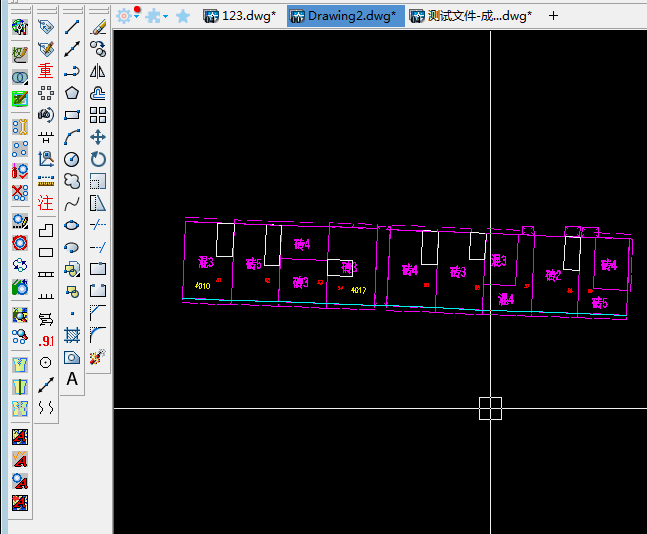647x534 pixels.
Task: Click the globe with tools icon
Action: [x=20, y=27]
